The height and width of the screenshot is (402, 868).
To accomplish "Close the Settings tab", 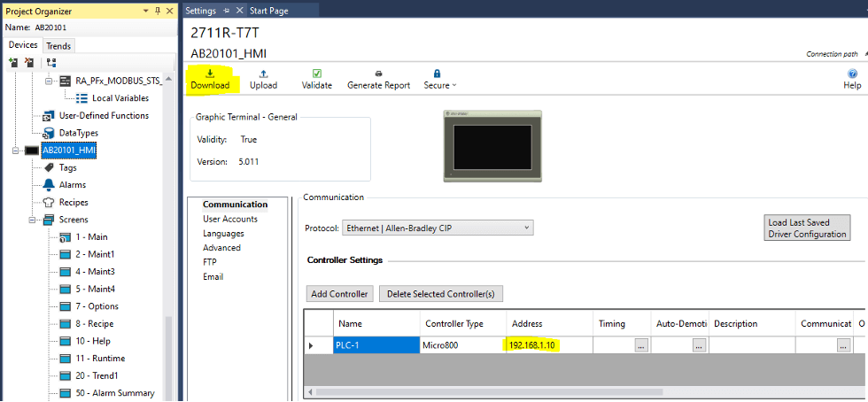I will (239, 11).
